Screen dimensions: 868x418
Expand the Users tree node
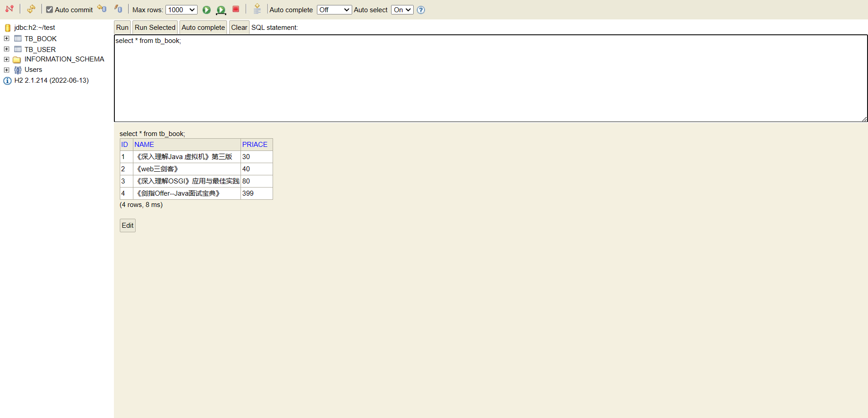7,70
